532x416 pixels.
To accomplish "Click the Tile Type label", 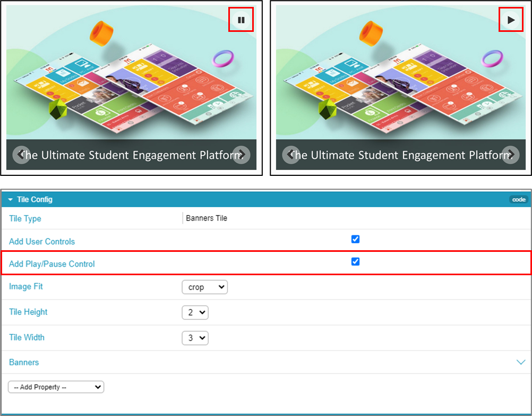I will point(25,218).
